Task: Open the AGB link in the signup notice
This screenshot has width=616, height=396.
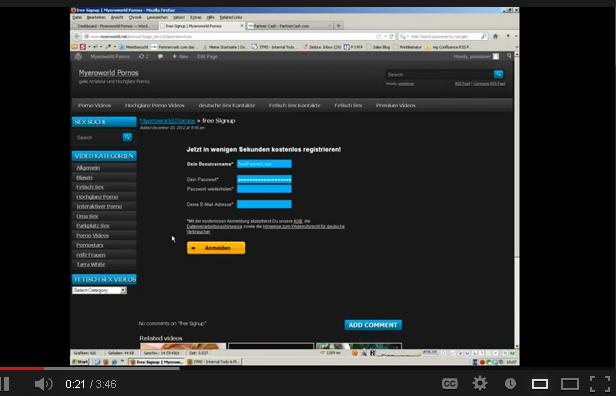Action: (x=298, y=221)
